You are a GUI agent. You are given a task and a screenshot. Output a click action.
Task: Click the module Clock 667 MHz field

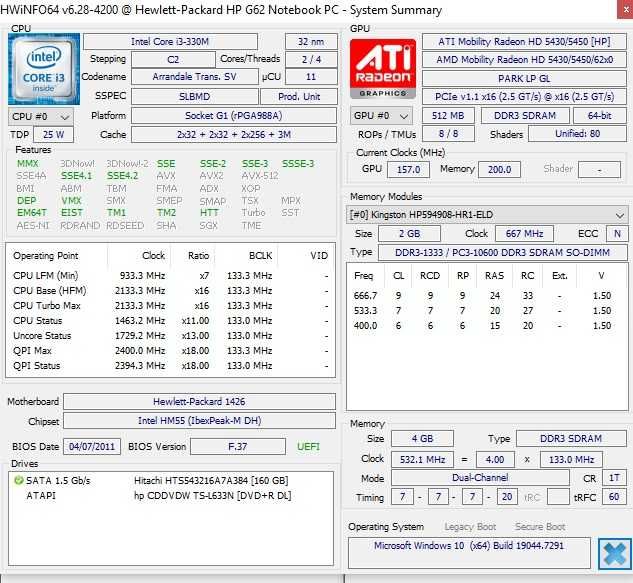(524, 233)
